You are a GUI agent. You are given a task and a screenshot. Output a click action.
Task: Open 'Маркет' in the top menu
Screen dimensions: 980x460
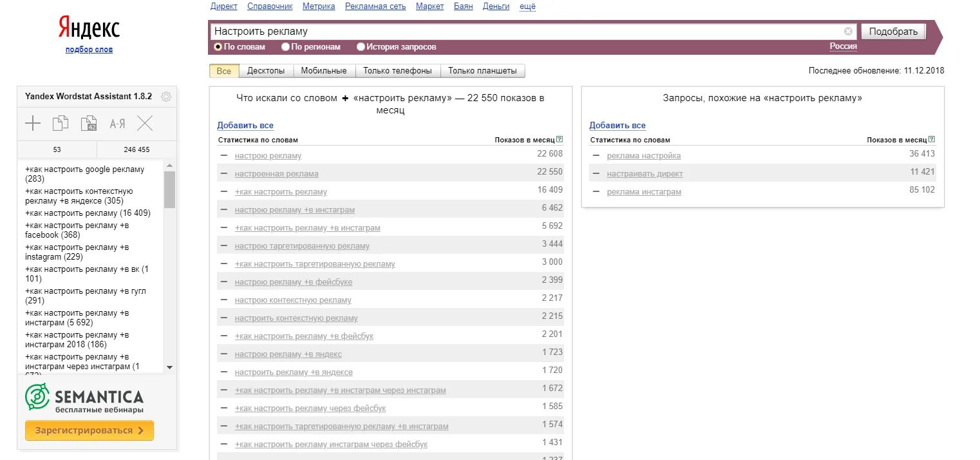coord(429,6)
